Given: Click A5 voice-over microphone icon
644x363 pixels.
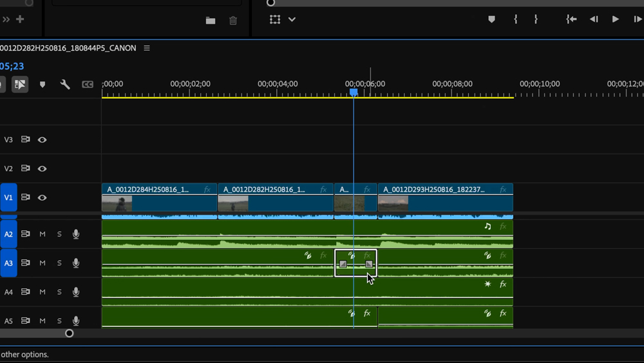Looking at the screenshot, I should click(76, 320).
